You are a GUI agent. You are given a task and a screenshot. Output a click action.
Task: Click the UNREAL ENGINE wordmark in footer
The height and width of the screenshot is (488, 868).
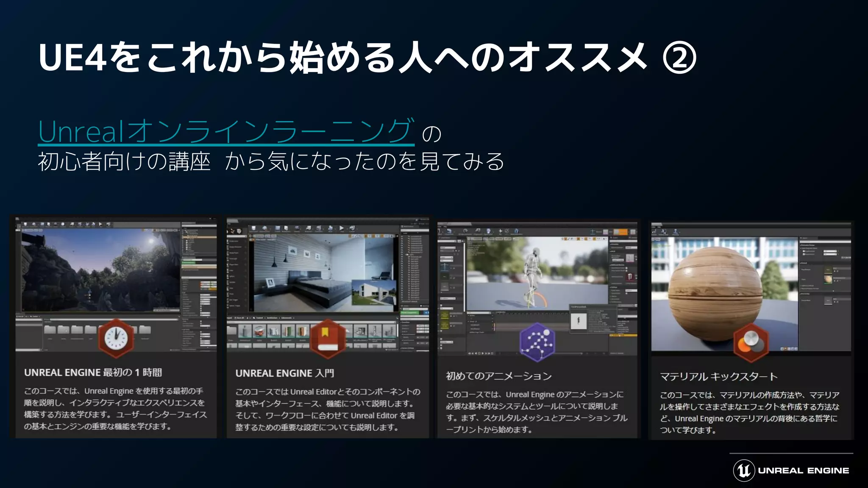click(x=804, y=471)
